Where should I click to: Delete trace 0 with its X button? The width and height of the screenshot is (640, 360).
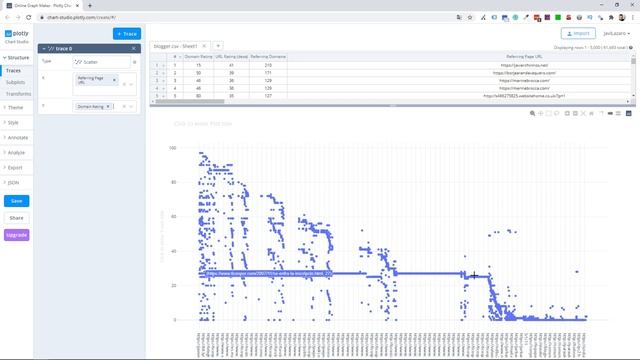click(133, 49)
